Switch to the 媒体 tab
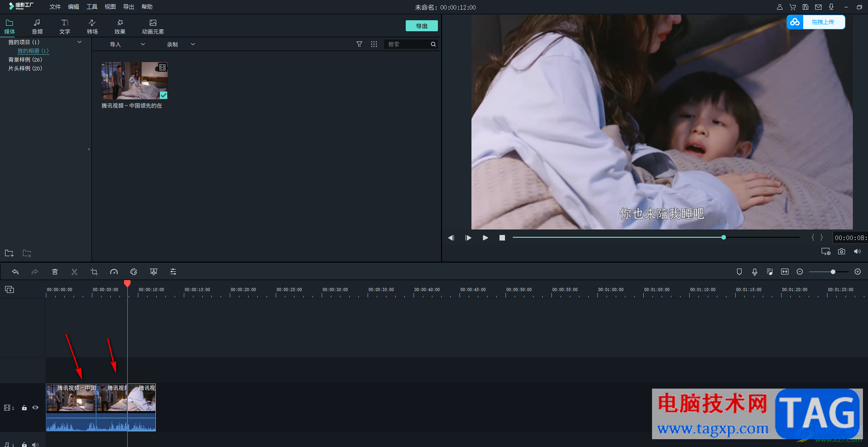 tap(10, 27)
